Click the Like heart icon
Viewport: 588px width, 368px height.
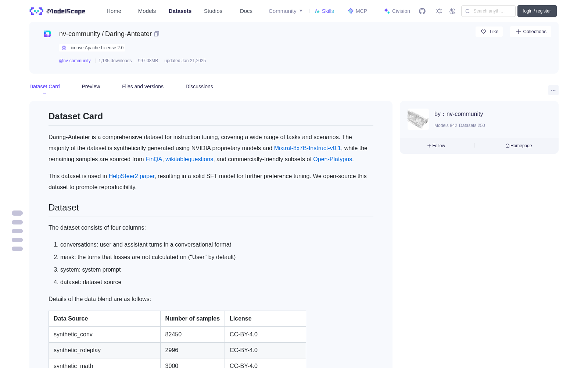point(484,32)
